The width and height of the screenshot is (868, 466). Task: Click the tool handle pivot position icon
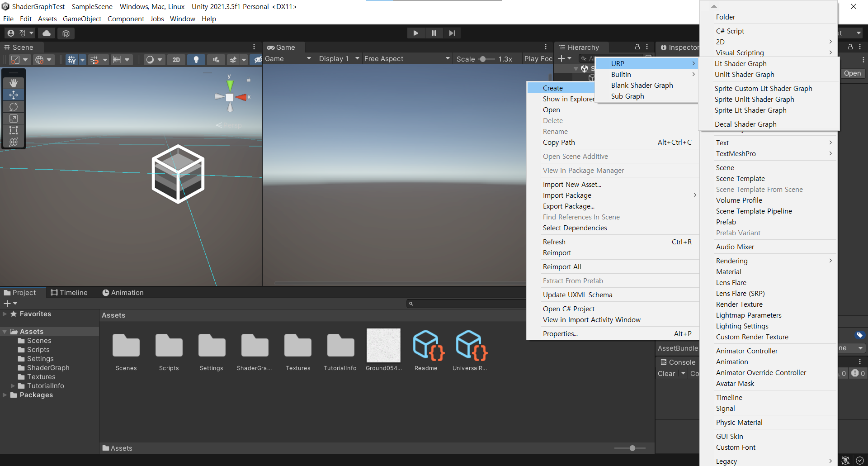[x=15, y=59]
